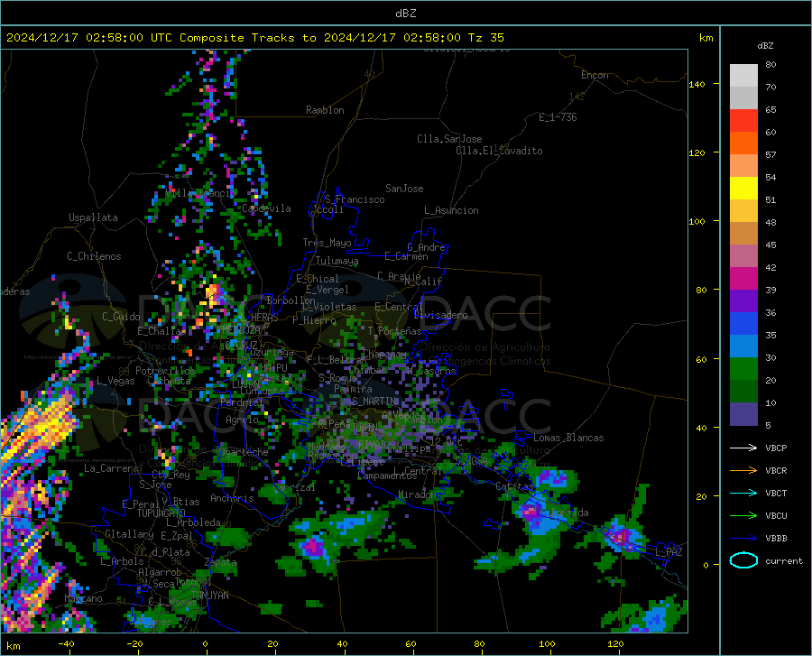Click the Encon label at top right
This screenshot has width=812, height=656.
click(595, 75)
